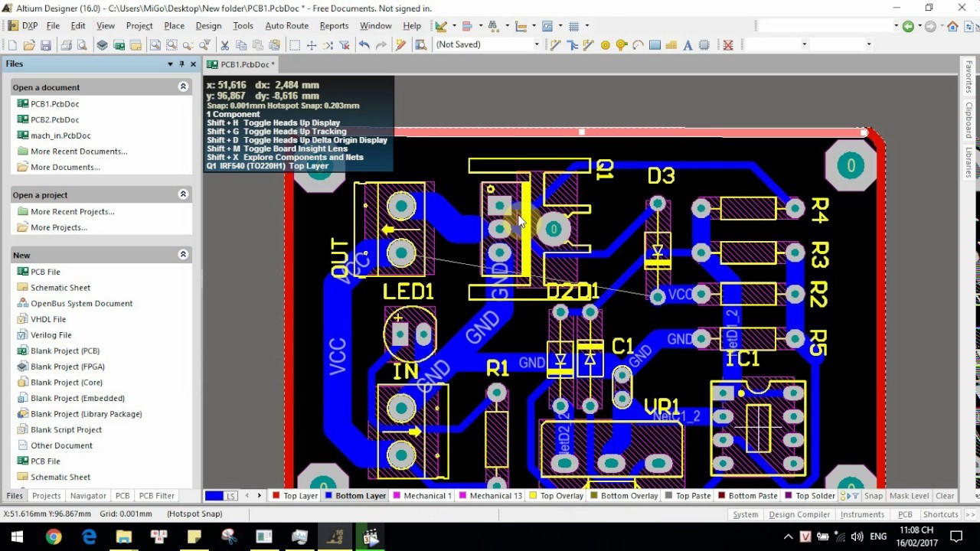Toggle the Snap button in layer bar

pyautogui.click(x=874, y=496)
